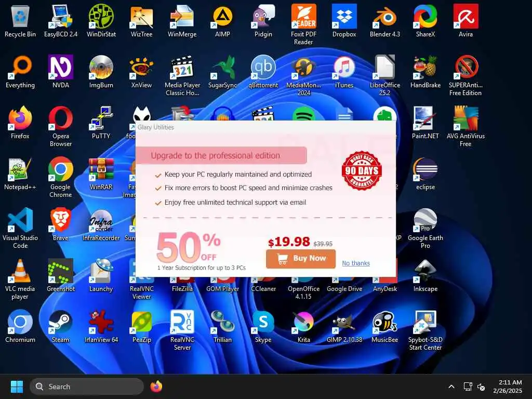The image size is (532, 399).
Task: Select the HandBrake desktop icon
Action: click(x=425, y=72)
